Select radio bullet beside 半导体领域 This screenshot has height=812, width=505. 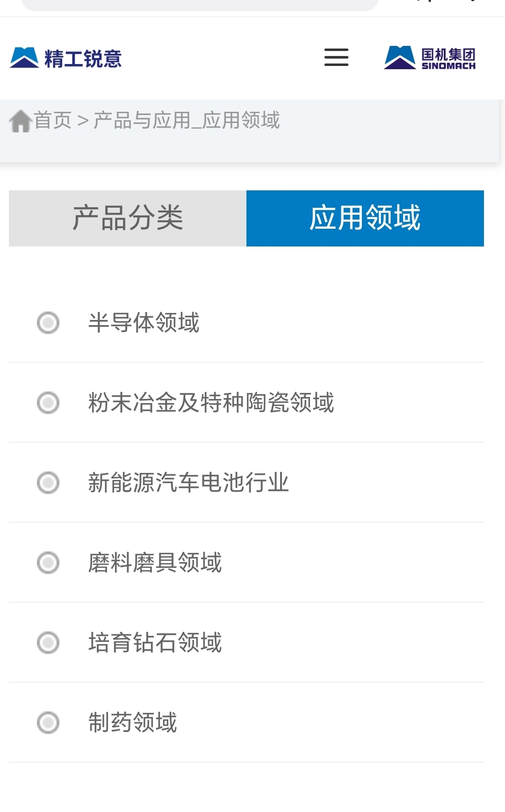[48, 323]
